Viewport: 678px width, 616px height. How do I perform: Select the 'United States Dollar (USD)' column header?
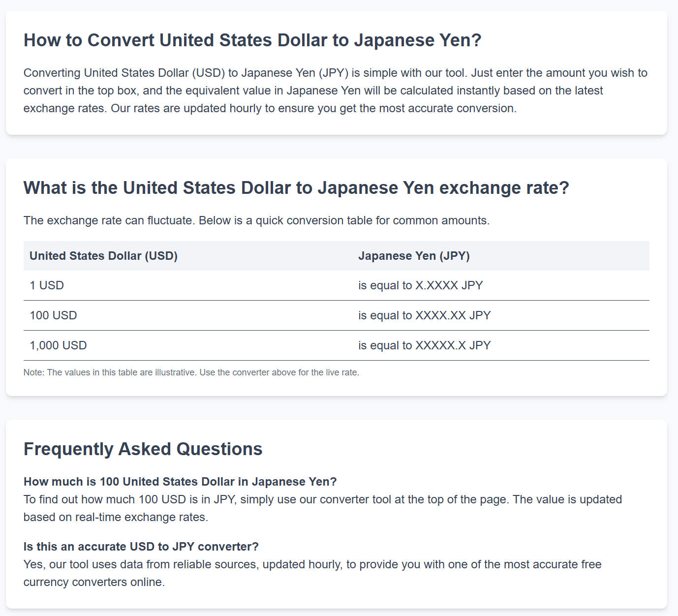188,256
